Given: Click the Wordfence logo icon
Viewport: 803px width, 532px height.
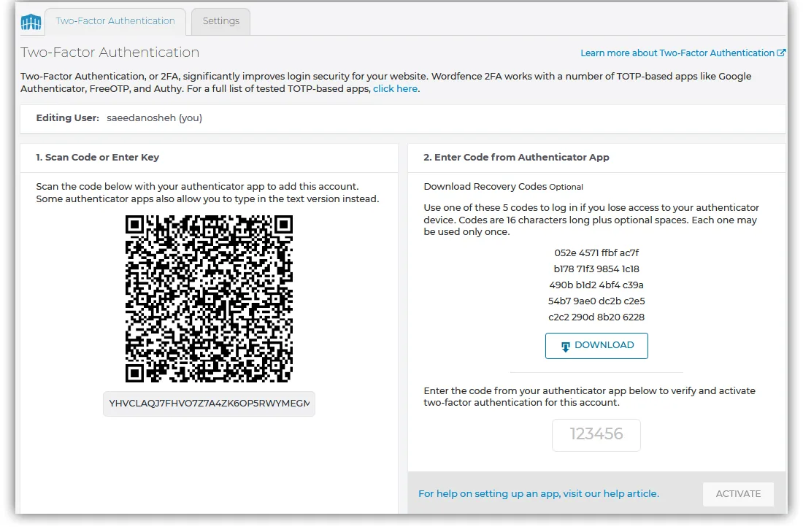Looking at the screenshot, I should 31,22.
